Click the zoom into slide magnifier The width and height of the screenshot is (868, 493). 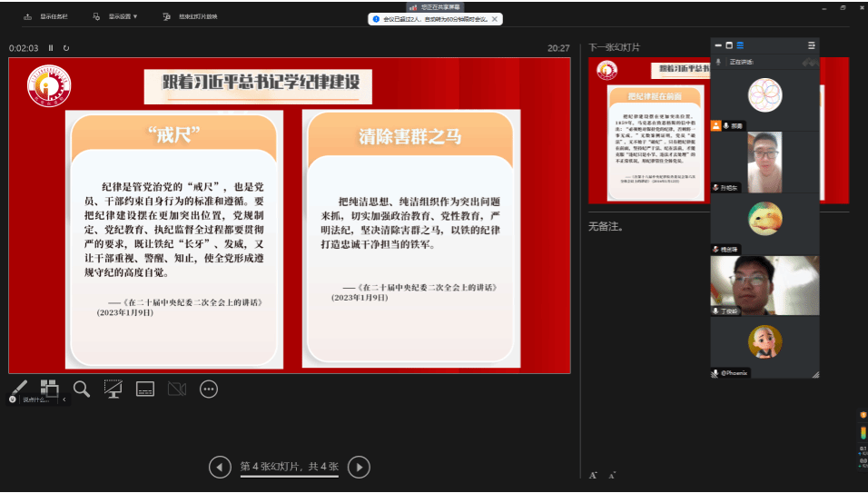(x=82, y=389)
